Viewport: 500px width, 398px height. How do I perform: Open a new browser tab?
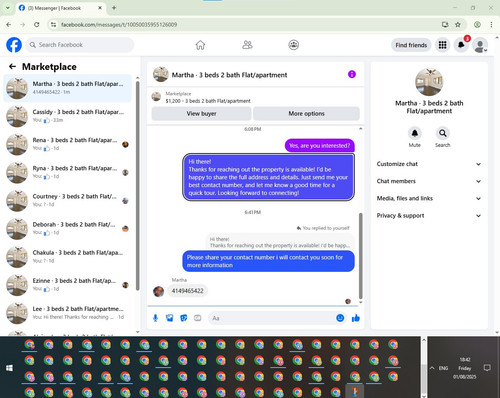(x=114, y=8)
